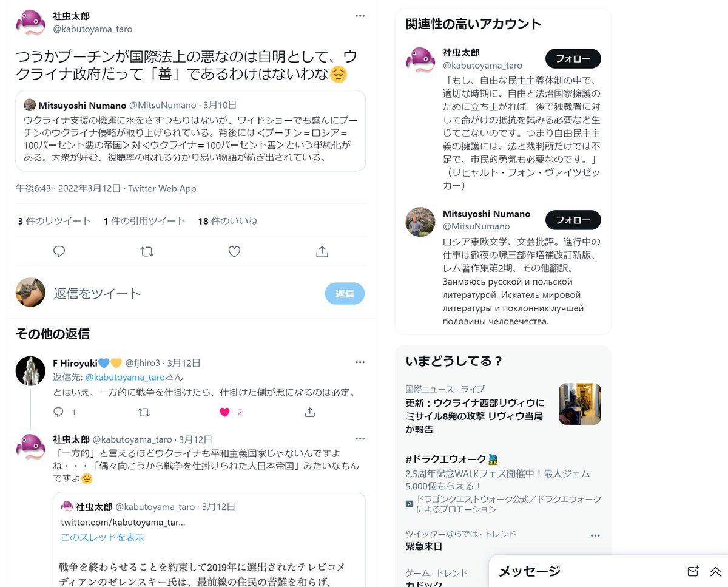Click the retweet icon under the main tweet

pos(147,251)
